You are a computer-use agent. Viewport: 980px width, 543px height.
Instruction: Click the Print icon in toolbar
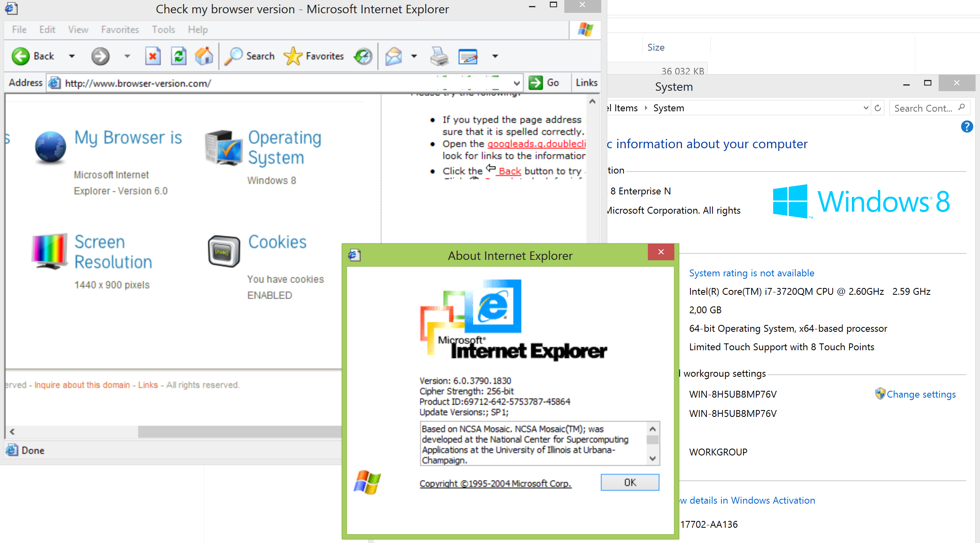coord(439,56)
